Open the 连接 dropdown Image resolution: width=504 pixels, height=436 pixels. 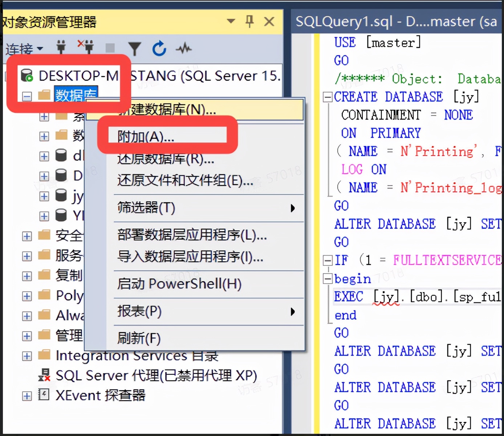coord(24,49)
